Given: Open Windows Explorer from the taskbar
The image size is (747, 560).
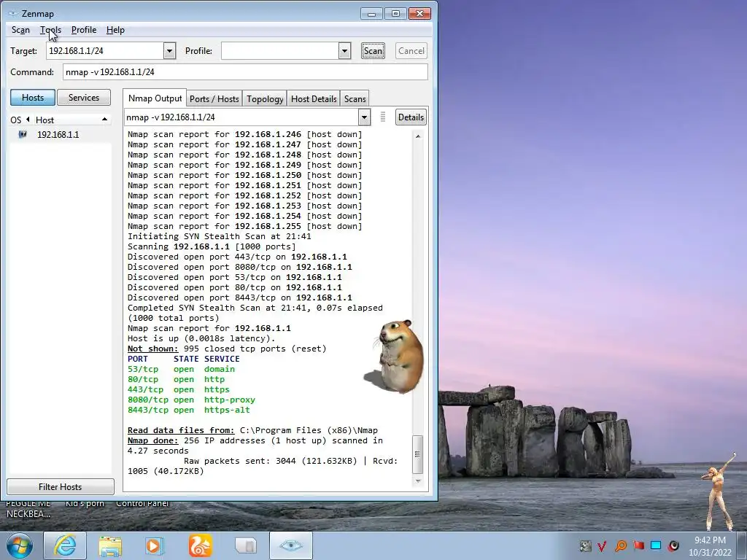Looking at the screenshot, I should click(110, 546).
